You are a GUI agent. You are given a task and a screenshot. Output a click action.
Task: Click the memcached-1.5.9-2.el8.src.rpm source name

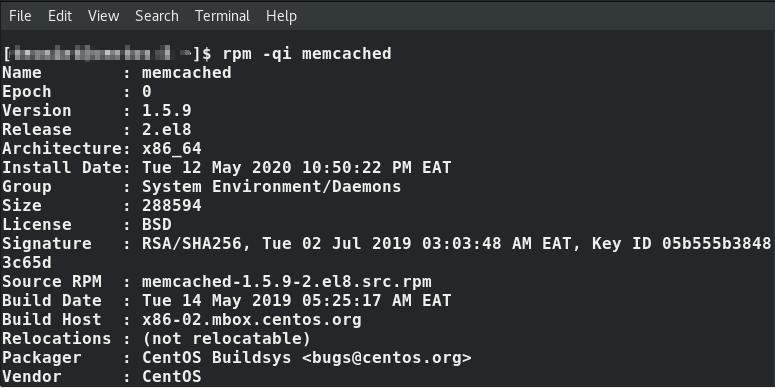[x=287, y=282]
